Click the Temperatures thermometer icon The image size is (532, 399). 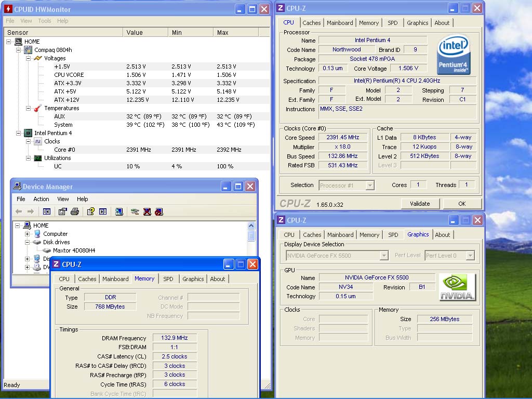[37, 108]
